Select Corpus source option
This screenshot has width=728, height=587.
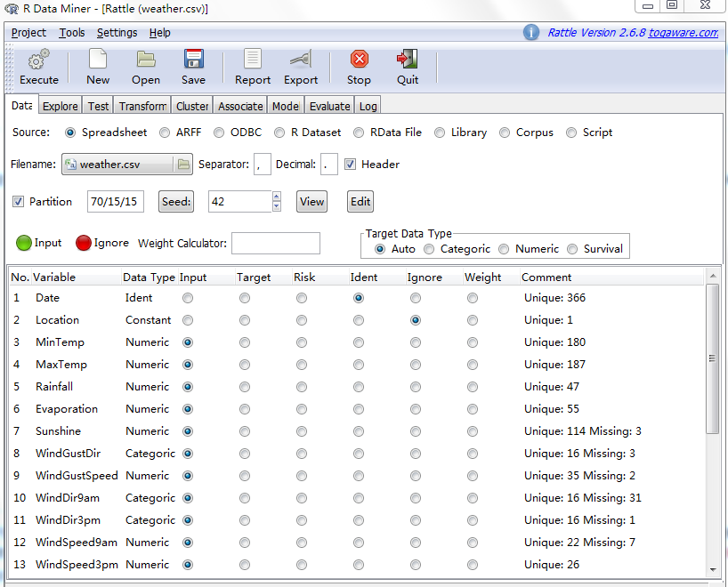[x=505, y=133]
